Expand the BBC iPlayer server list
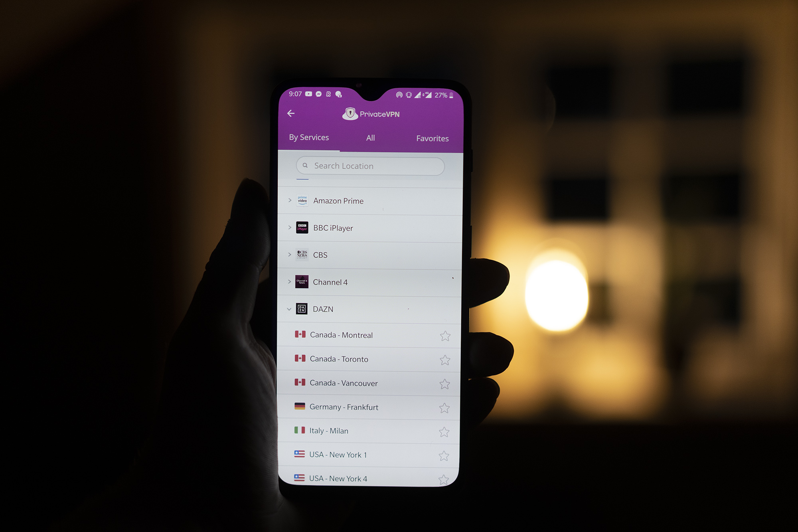Viewport: 798px width, 532px height. tap(289, 227)
